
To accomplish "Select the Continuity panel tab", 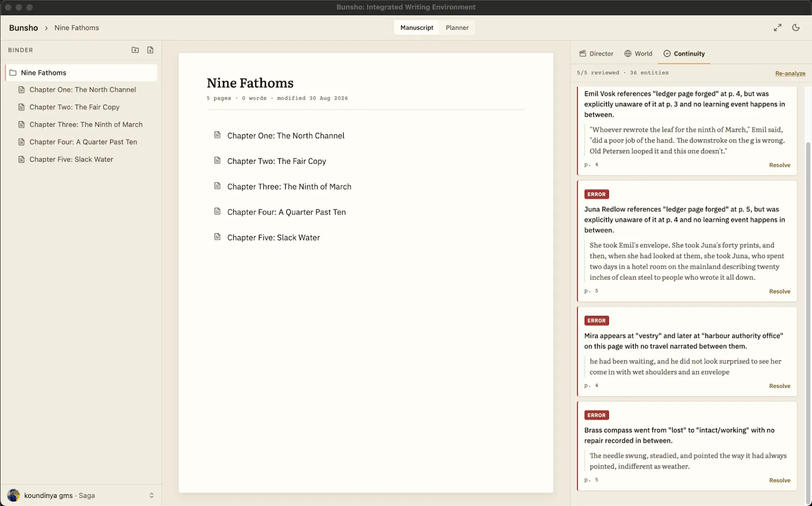I will click(x=684, y=54).
